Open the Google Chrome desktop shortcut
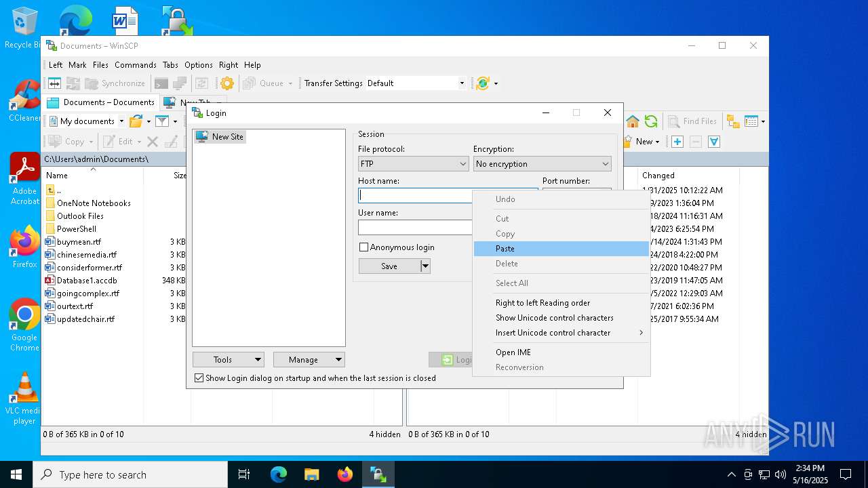 pos(24,325)
